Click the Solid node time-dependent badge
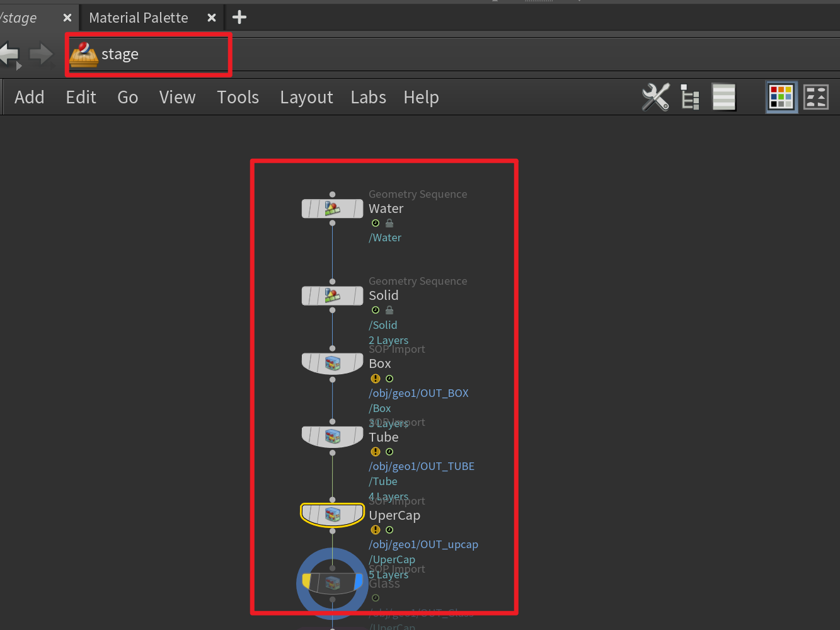Viewport: 840px width, 630px height. (x=376, y=310)
